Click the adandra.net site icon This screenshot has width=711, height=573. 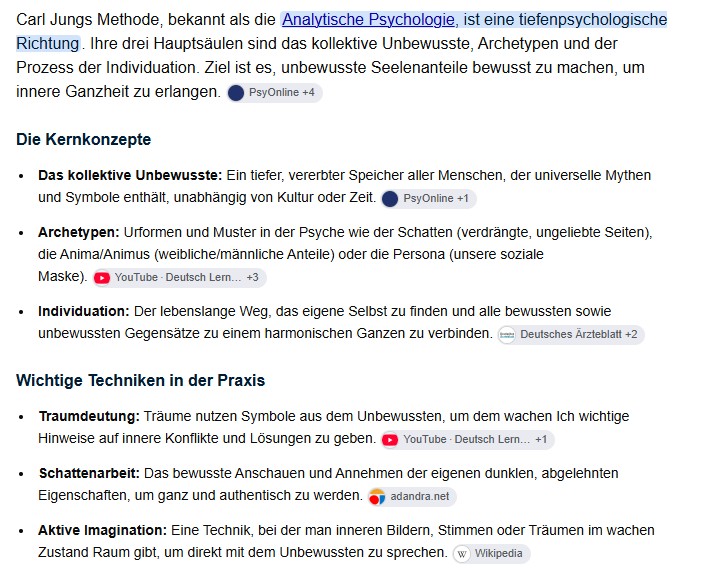pyautogui.click(x=376, y=496)
